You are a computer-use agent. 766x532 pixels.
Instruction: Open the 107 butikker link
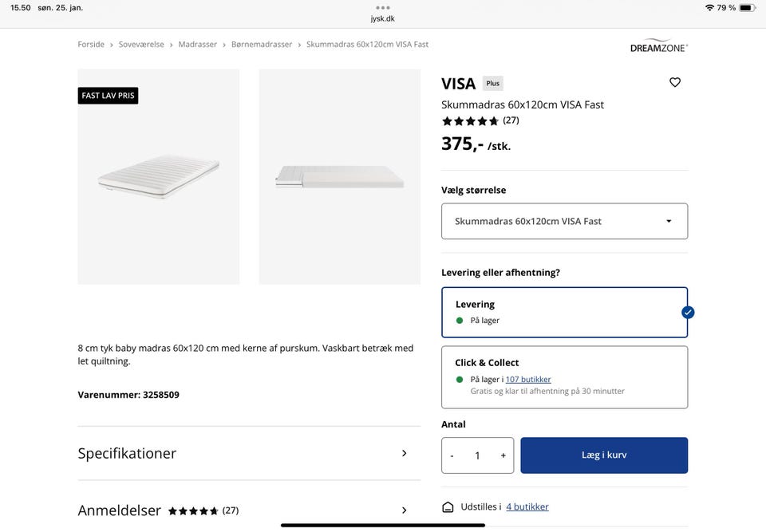coord(528,380)
